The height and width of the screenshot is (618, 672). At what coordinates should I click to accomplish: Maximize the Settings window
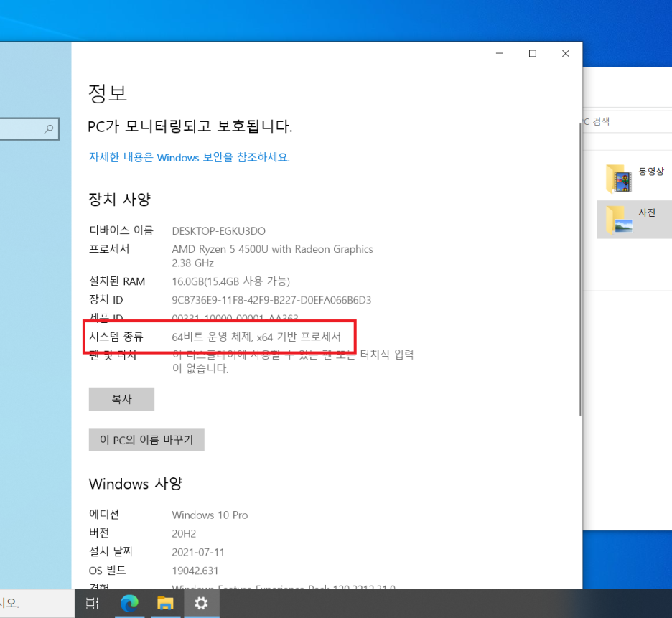pos(533,53)
